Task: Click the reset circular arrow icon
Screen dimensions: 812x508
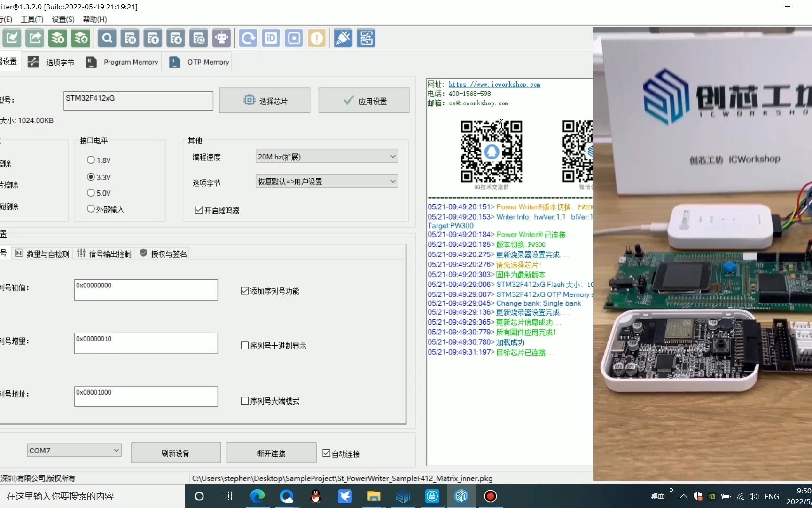Action: pos(248,38)
